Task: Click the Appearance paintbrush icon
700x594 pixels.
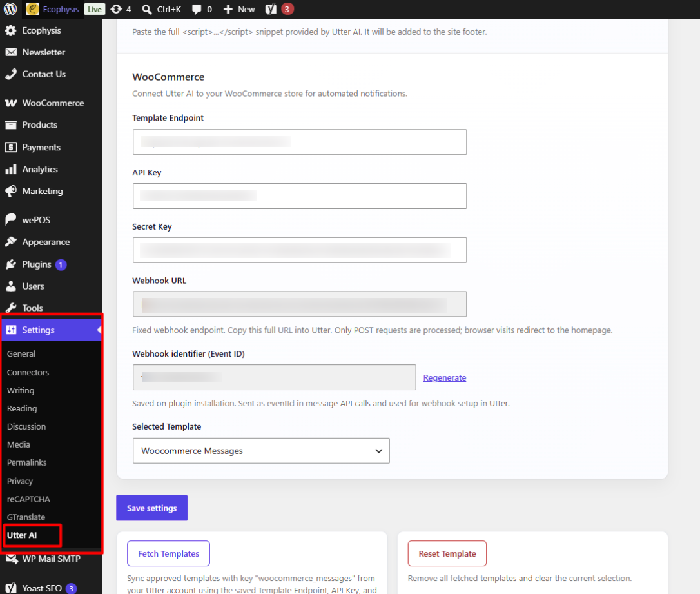Action: (x=11, y=242)
